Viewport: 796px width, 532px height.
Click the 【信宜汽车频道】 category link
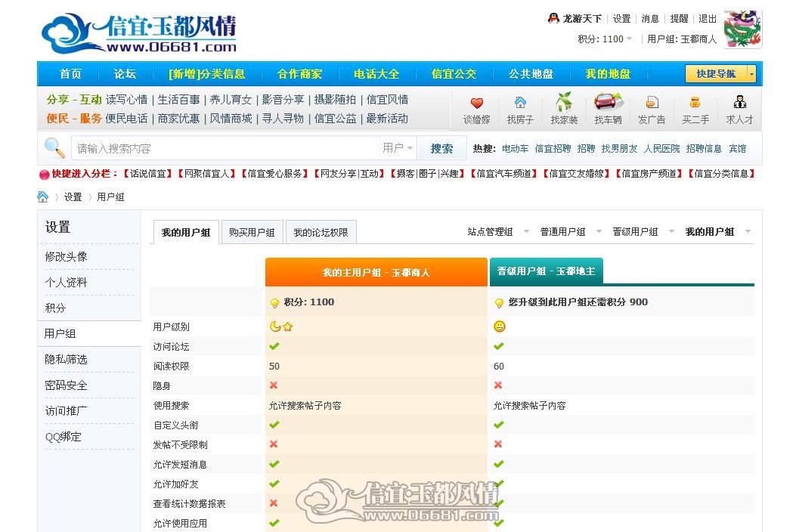coord(503,174)
